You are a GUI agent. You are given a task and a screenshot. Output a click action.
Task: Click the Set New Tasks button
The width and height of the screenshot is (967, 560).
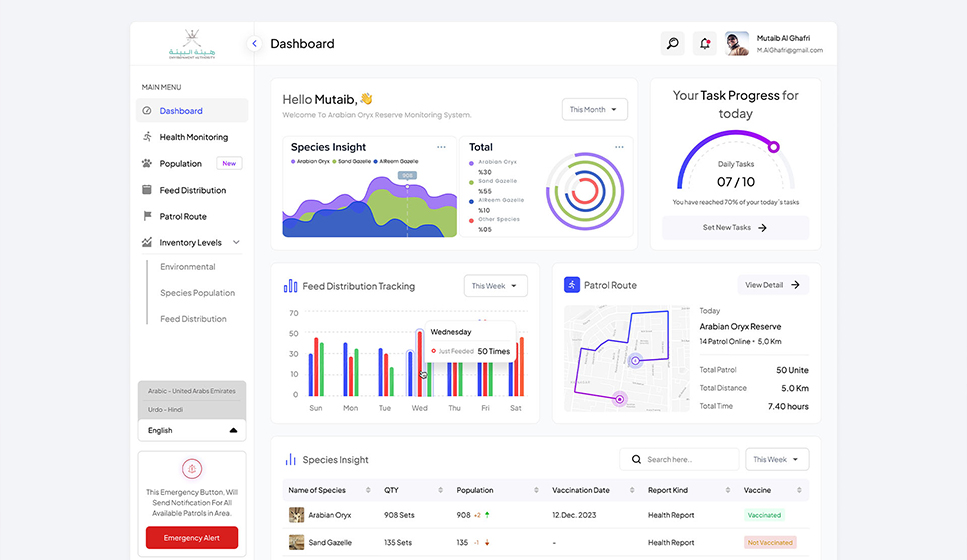[735, 228]
